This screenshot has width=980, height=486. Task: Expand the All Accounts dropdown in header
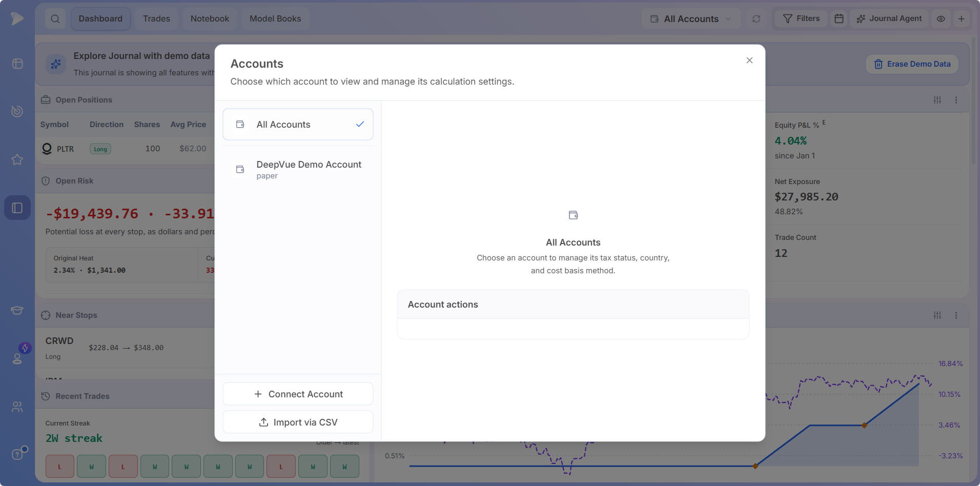click(x=691, y=19)
